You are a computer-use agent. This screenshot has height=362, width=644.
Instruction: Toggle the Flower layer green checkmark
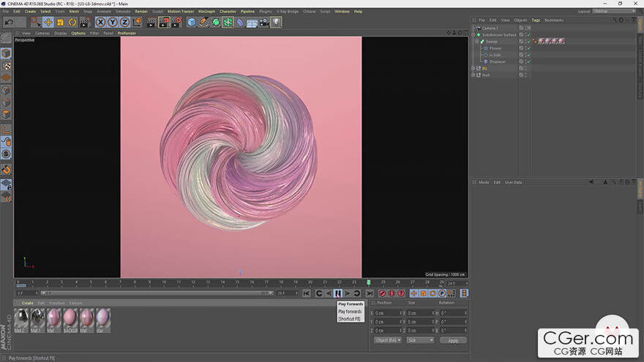pyautogui.click(x=528, y=48)
